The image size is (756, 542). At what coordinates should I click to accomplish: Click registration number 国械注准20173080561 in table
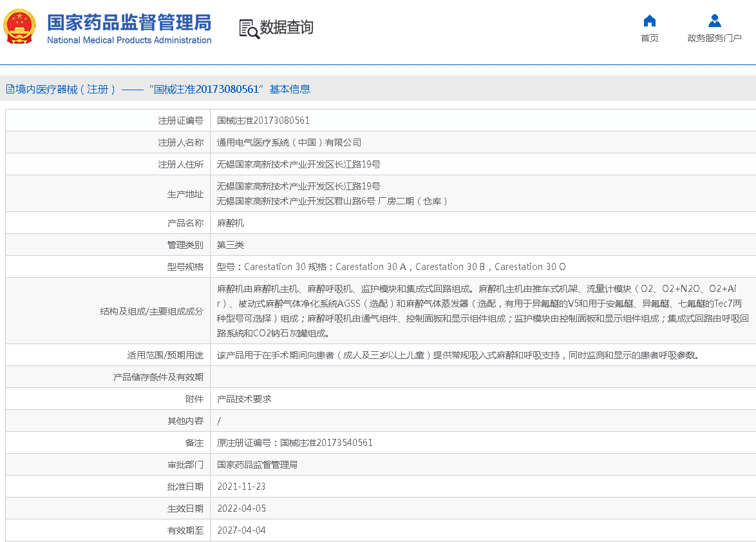coord(263,121)
